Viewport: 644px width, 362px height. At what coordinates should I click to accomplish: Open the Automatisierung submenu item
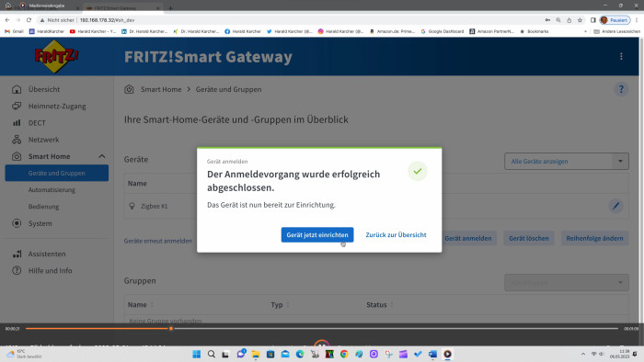52,190
